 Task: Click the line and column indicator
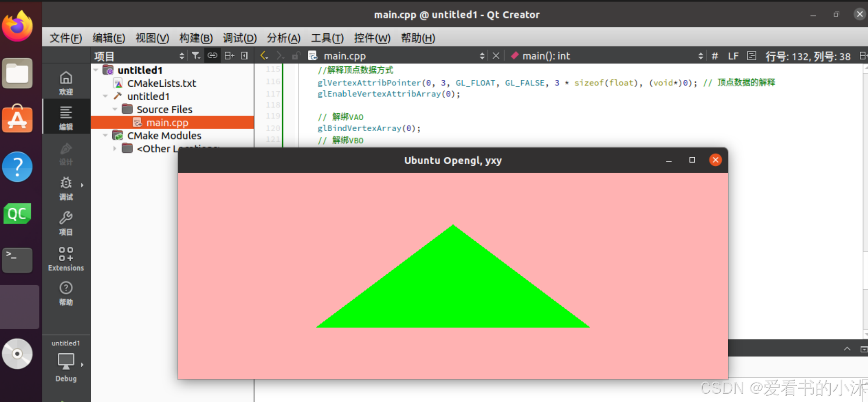point(808,56)
